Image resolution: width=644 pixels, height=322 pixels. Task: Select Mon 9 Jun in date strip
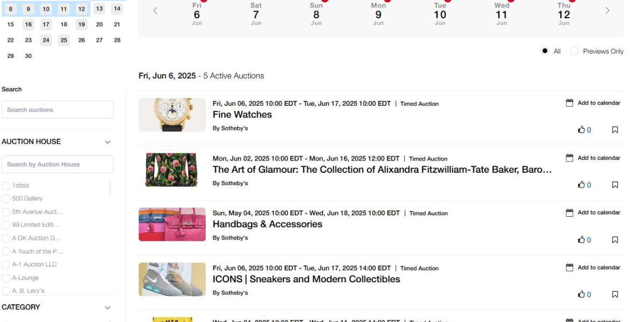[x=378, y=14]
